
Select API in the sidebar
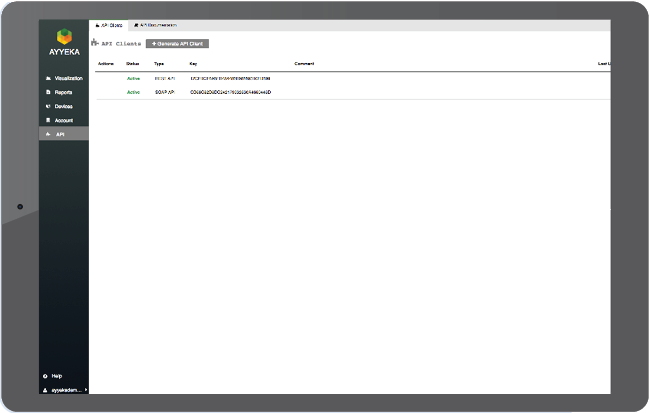pyautogui.click(x=60, y=134)
